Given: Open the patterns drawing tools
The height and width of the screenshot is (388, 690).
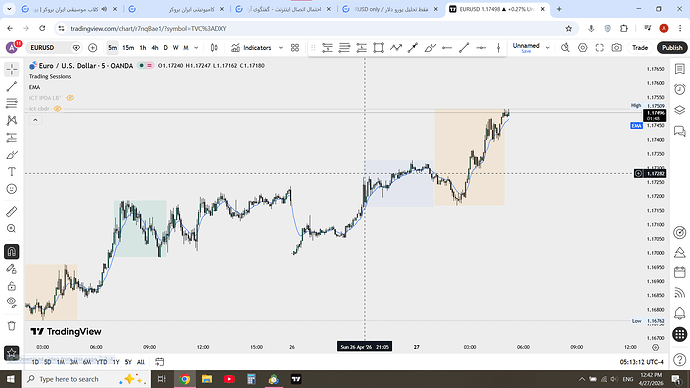Looking at the screenshot, I should point(12,121).
